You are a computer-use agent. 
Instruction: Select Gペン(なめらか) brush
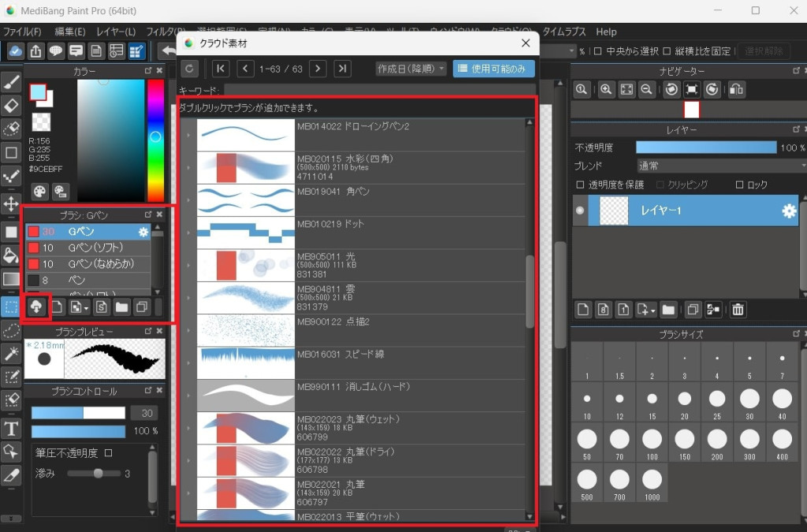pyautogui.click(x=88, y=264)
